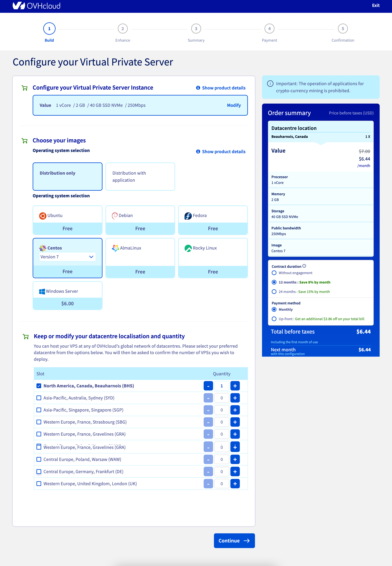Show product details for operating system images
Screen dimensions: 392x566
coord(221,152)
